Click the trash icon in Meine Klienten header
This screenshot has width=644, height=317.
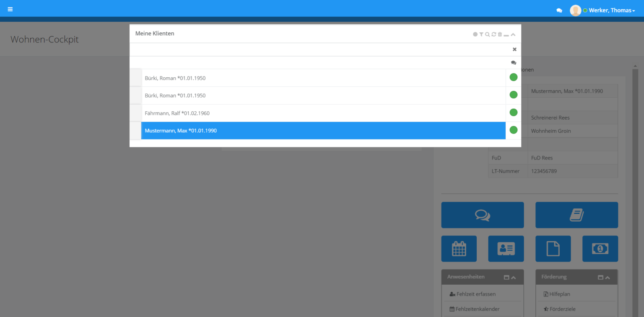click(500, 34)
